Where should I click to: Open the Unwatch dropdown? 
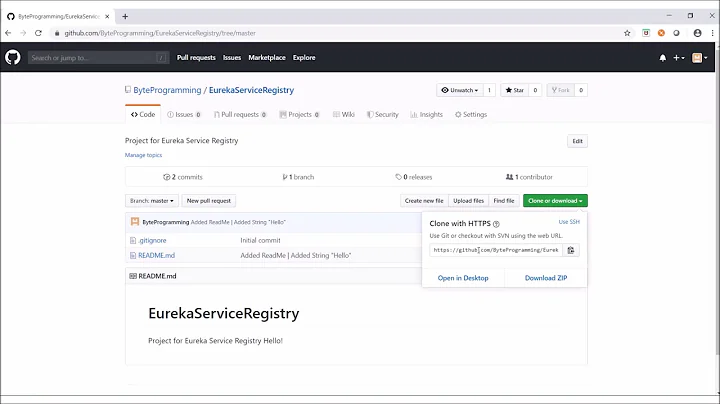coord(460,90)
